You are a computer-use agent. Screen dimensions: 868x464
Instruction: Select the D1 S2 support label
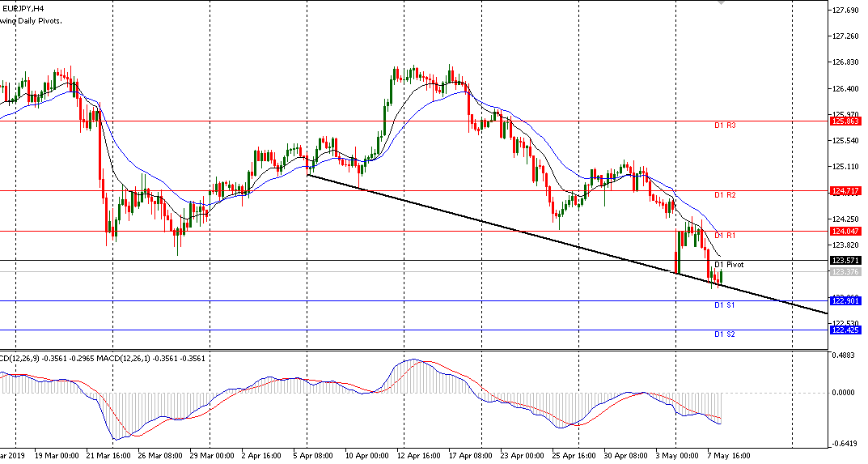[724, 334]
